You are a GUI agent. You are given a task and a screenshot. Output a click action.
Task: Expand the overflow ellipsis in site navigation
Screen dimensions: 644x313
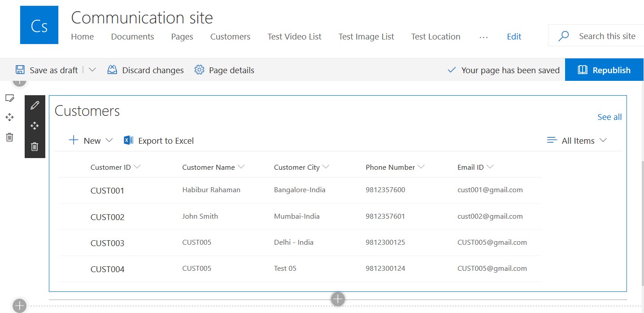[x=483, y=37]
